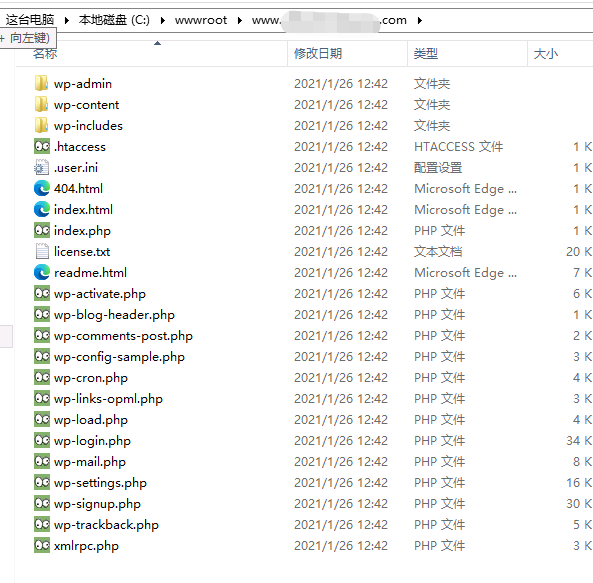Select the wp-config-sample.php file name
This screenshot has height=583, width=593.
pos(119,357)
